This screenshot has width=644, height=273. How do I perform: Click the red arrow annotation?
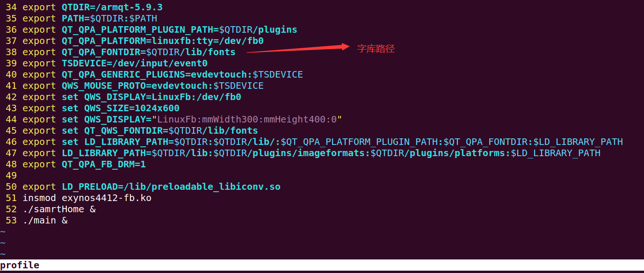pyautogui.click(x=298, y=49)
